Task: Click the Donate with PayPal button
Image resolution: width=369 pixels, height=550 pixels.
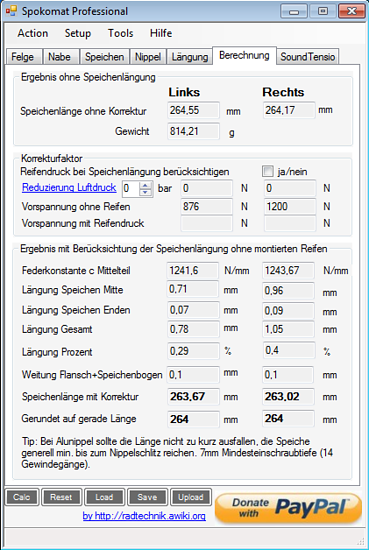Action: (x=288, y=508)
